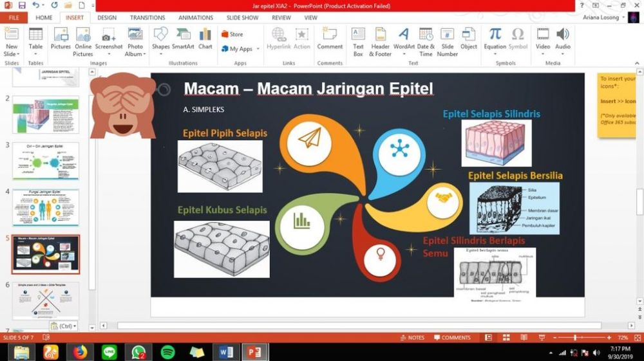Insert a Table from the ribbon
The height and width of the screenshot is (361, 644).
35,42
